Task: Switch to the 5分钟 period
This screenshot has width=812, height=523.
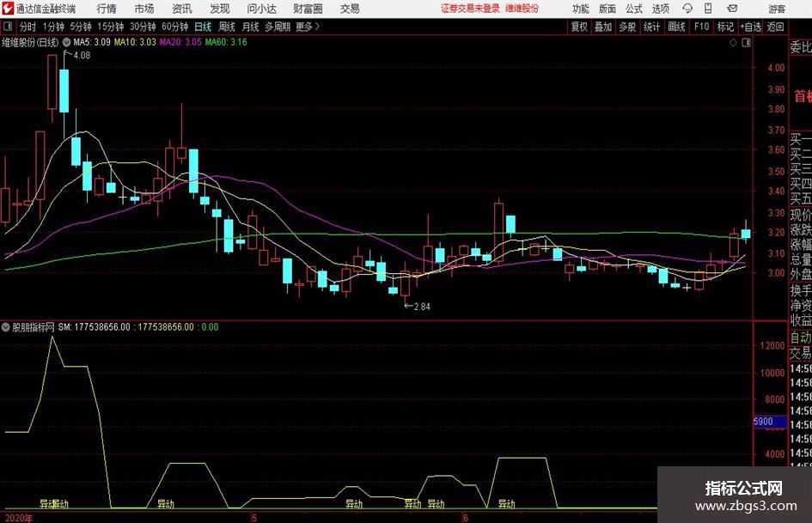Action: [80, 27]
